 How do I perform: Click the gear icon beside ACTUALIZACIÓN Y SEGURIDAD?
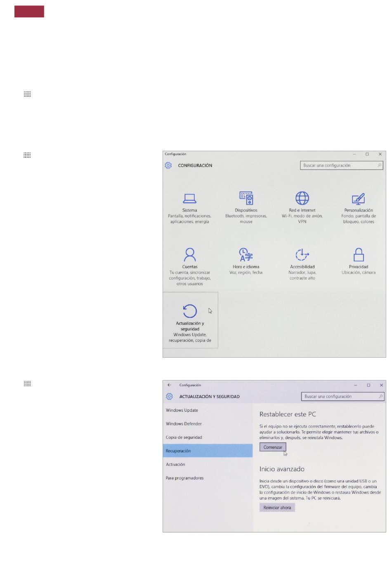tap(169, 396)
